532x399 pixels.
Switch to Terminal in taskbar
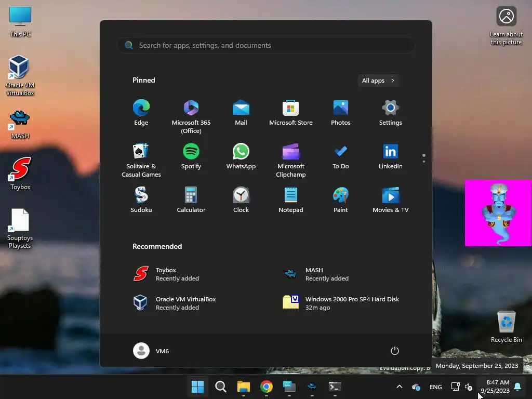[335, 387]
